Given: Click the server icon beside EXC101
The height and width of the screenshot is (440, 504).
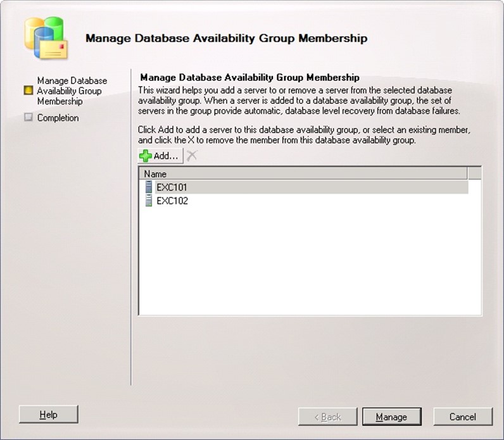Looking at the screenshot, I should coord(148,187).
